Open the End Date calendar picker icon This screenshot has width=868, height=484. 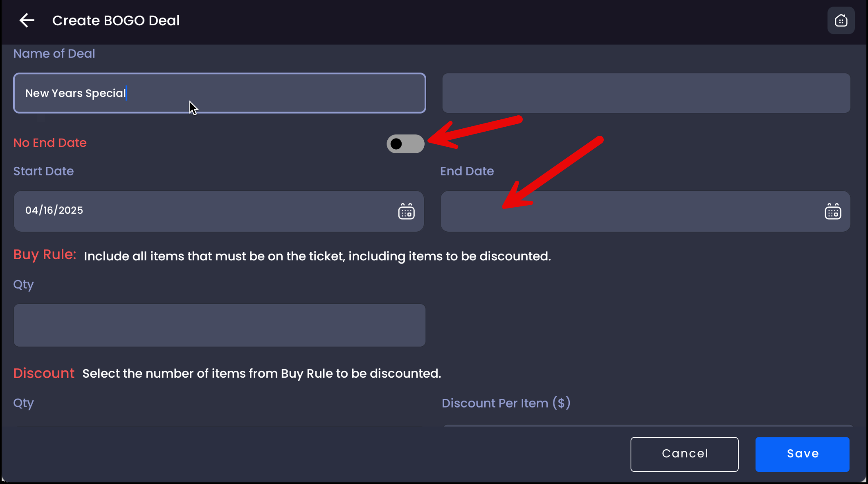click(832, 211)
